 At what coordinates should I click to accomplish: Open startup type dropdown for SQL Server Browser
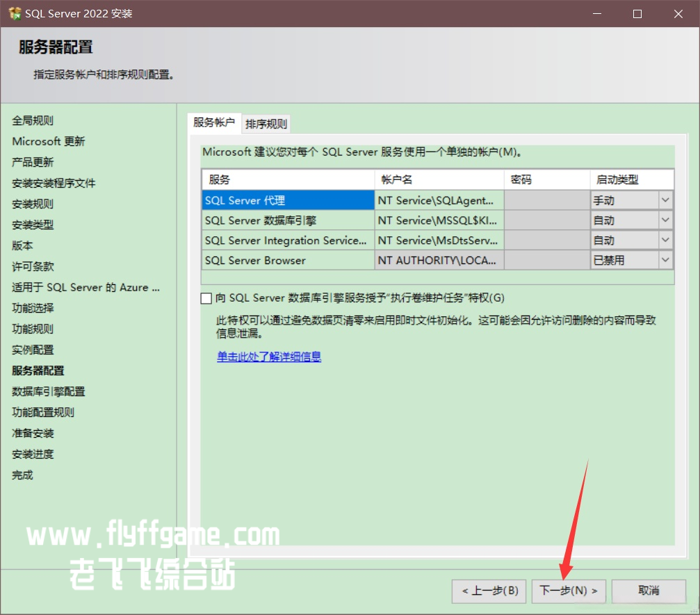pos(665,260)
